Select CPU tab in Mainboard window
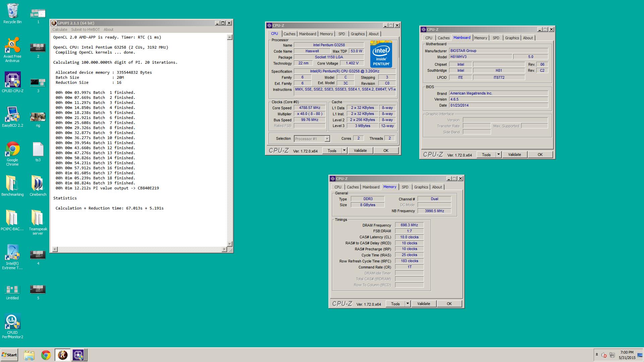The image size is (644, 362). (x=429, y=38)
